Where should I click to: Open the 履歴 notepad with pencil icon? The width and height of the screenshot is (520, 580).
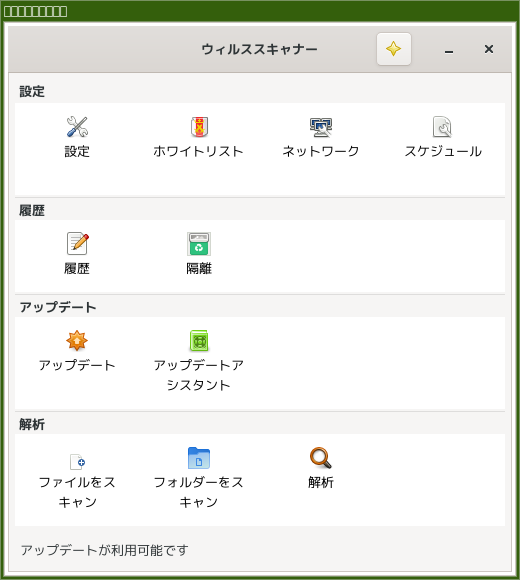[x=77, y=243]
